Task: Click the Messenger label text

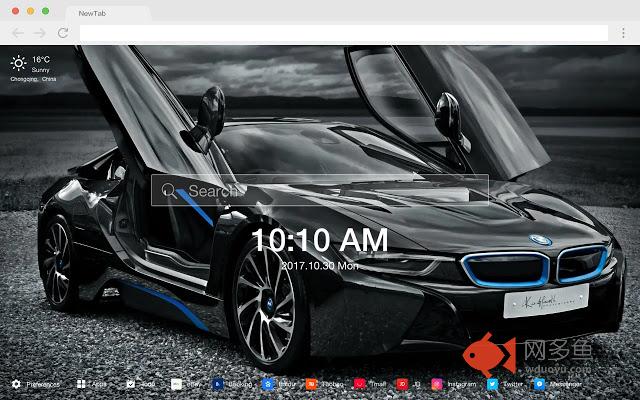Action: click(x=565, y=384)
